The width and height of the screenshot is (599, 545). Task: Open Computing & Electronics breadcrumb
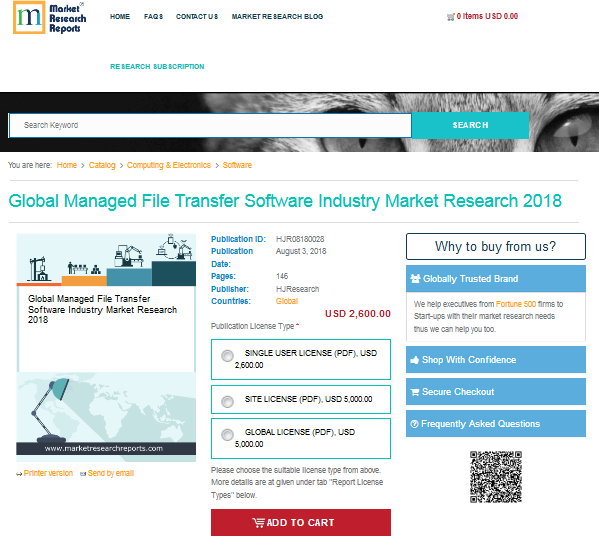point(168,165)
